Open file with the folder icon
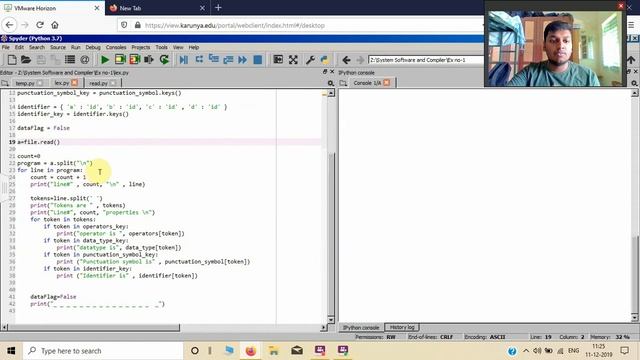This screenshot has width=640, height=360. point(26,60)
